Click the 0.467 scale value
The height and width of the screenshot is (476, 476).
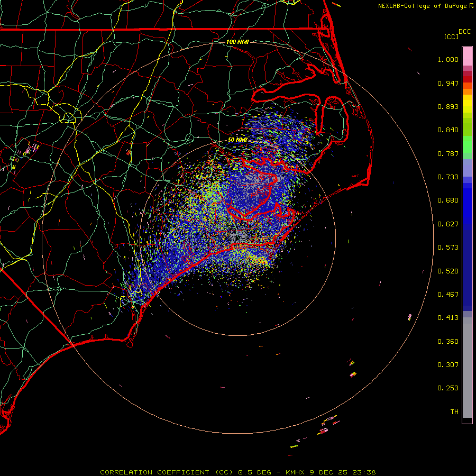tap(448, 295)
